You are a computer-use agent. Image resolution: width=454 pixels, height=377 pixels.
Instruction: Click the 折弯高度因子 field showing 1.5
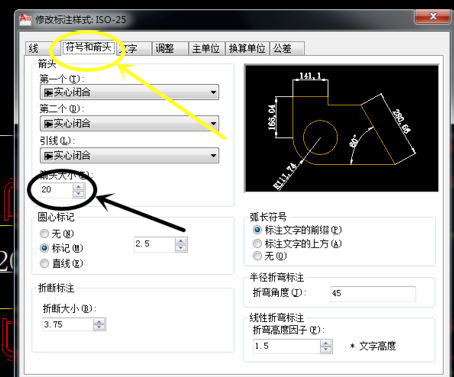tap(287, 346)
